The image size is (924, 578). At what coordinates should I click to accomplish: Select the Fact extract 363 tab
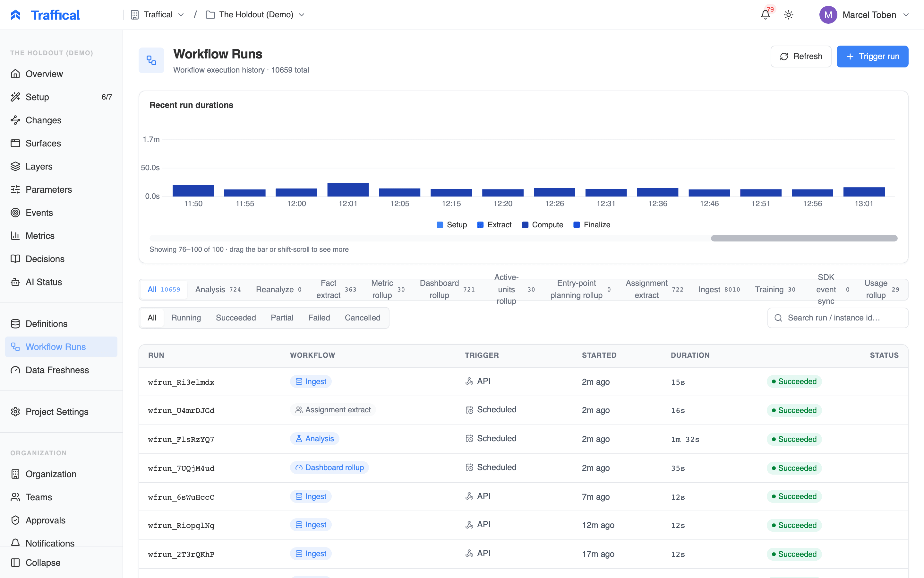[x=336, y=289]
